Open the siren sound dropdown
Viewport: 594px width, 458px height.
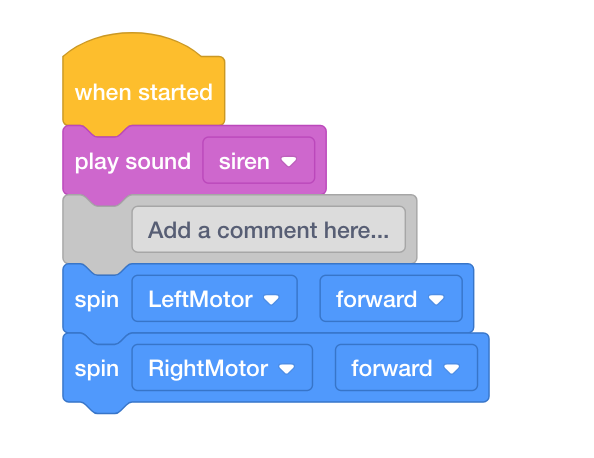point(259,161)
